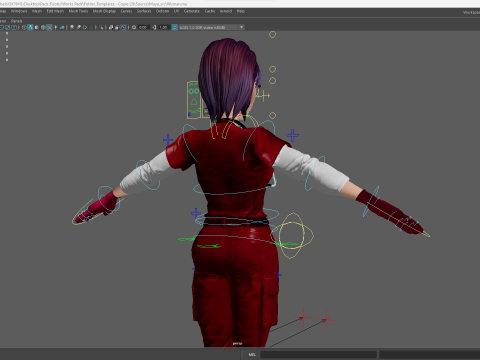This screenshot has height=360, width=480.
Task: Toggle the view transform icon
Action: click(174, 27)
